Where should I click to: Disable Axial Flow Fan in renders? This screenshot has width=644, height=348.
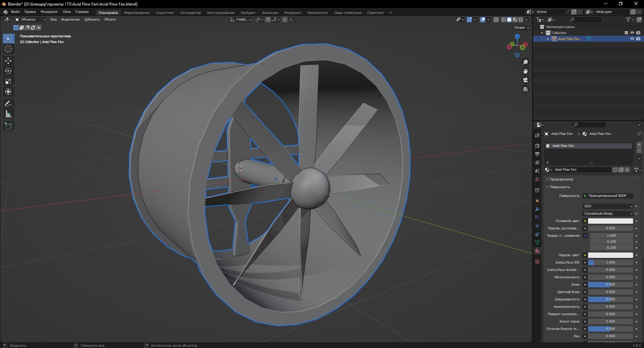(638, 39)
